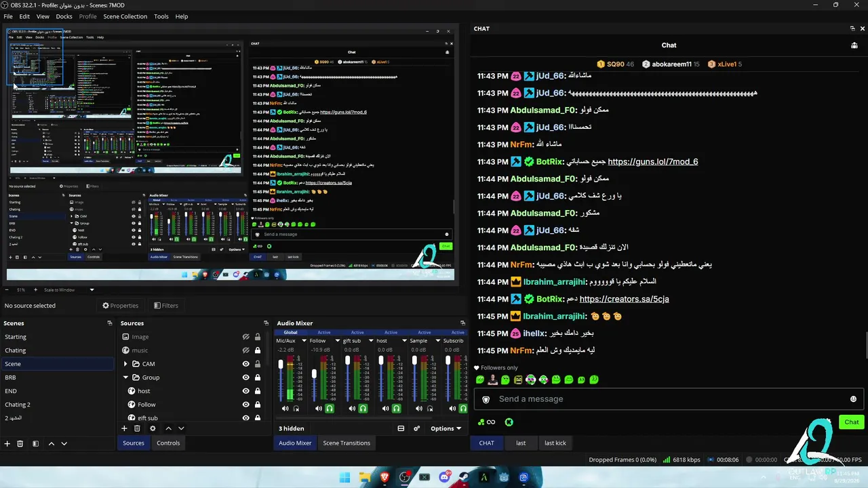
Task: Delete selected source using Sources trash icon
Action: point(137,428)
